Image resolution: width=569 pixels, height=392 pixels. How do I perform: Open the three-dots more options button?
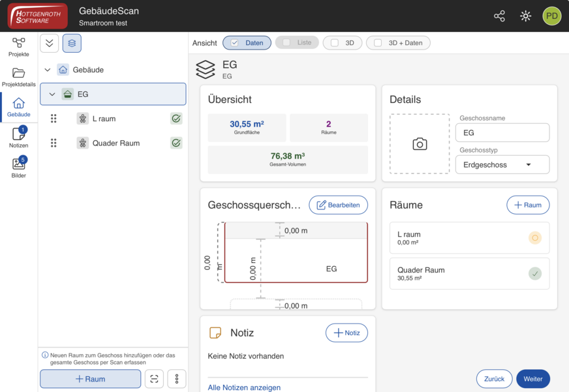[177, 379]
